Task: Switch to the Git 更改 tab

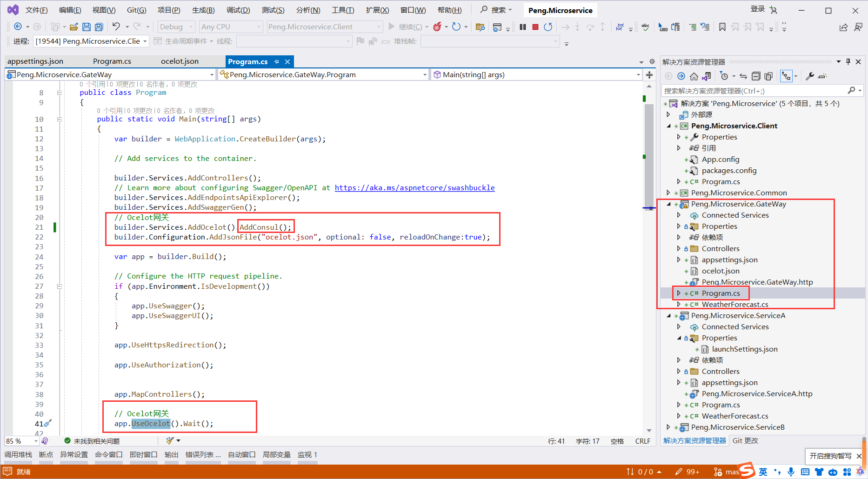Action: point(745,441)
